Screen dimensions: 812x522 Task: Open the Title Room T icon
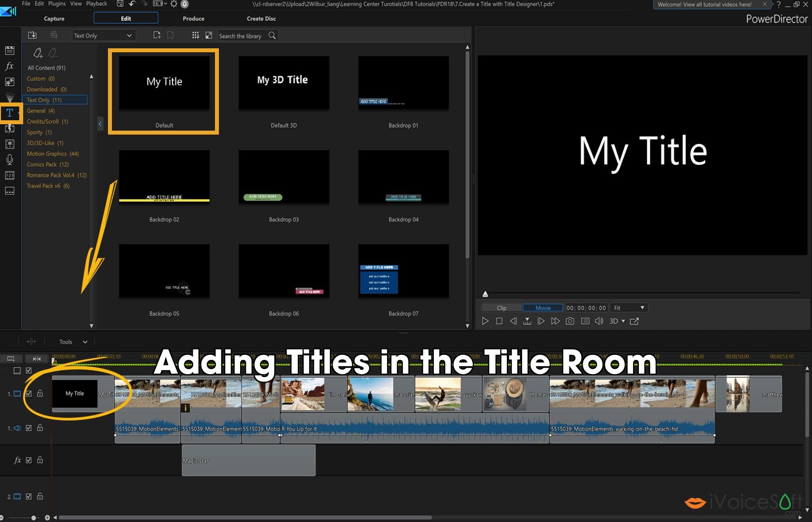[x=9, y=113]
